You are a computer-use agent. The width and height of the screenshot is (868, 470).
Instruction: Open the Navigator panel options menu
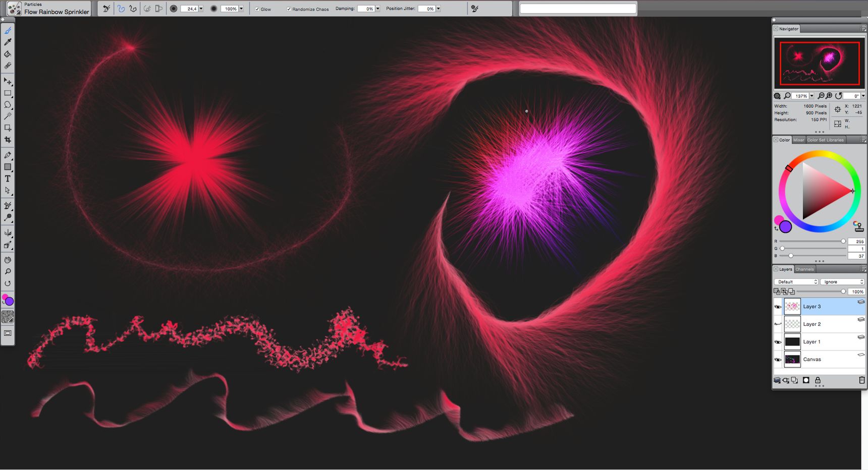click(863, 29)
